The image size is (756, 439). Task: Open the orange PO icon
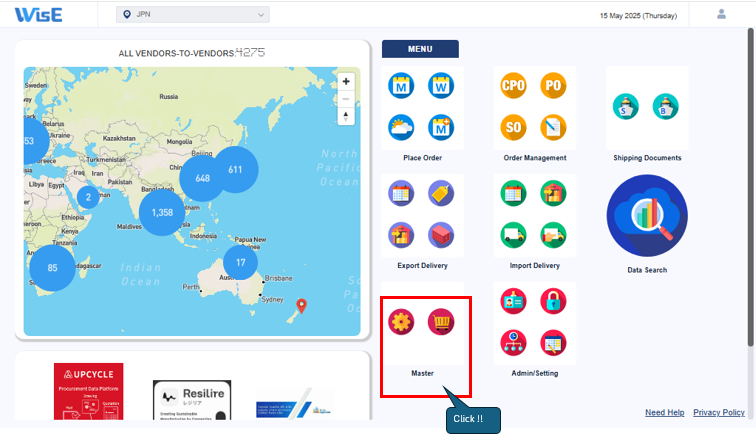553,86
